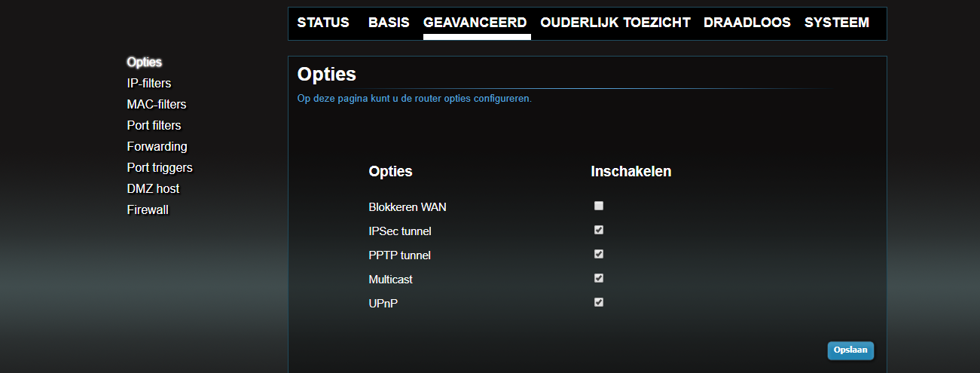The image size is (980, 373).
Task: Toggle the Multicast checkbox
Action: (x=599, y=278)
